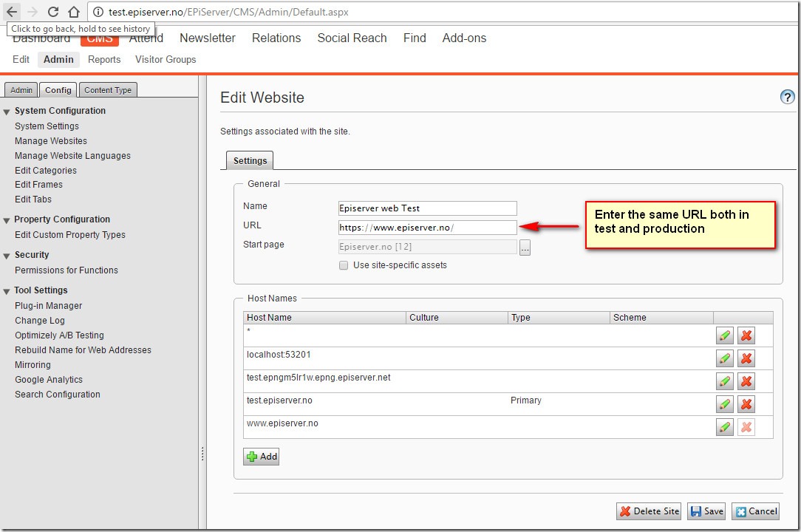Open Edit Custom Property Types
This screenshot has height=532, width=801.
(70, 234)
